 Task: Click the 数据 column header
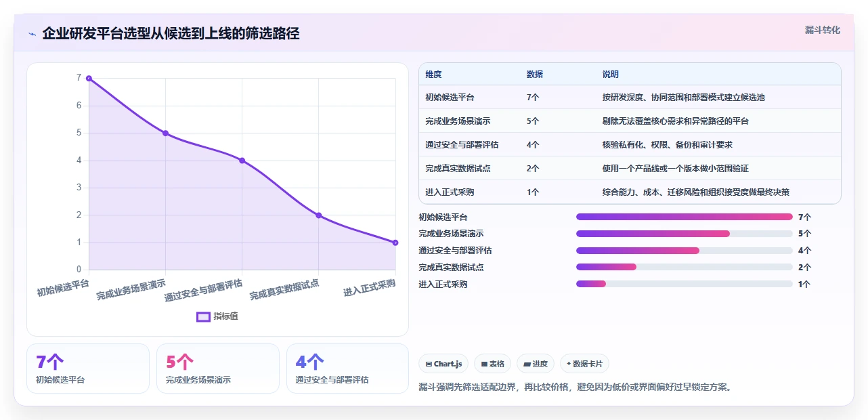534,75
